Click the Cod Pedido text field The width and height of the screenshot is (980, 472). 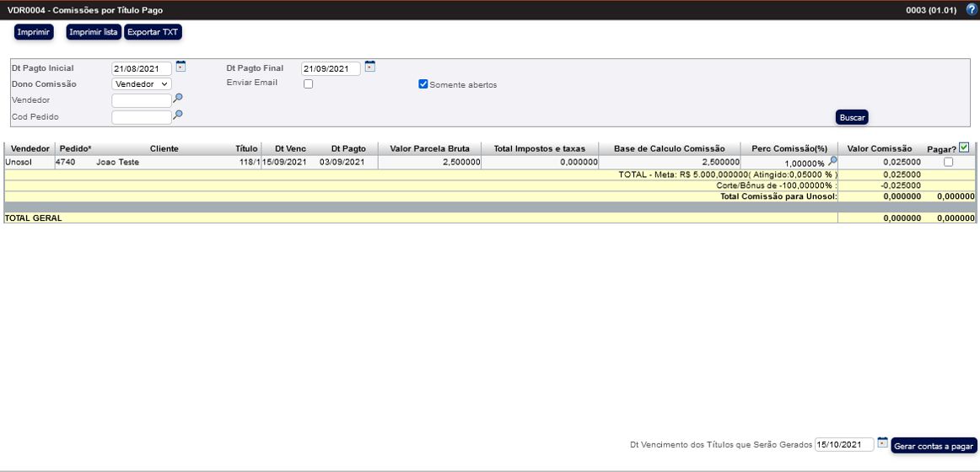tap(141, 117)
